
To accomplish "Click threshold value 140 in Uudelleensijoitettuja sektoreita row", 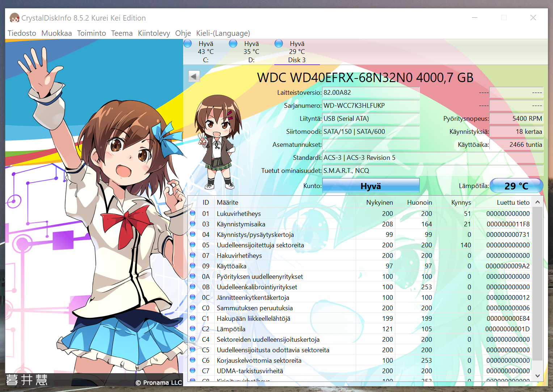I will 465,245.
